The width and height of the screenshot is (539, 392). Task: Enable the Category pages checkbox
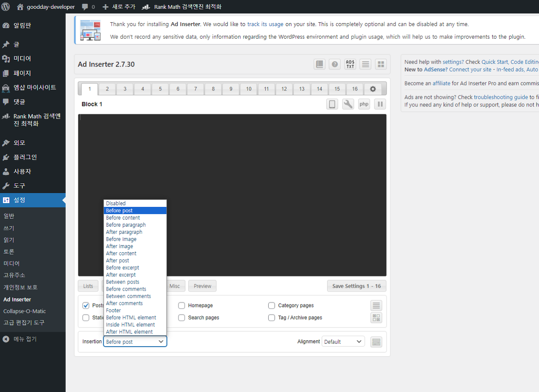(272, 305)
